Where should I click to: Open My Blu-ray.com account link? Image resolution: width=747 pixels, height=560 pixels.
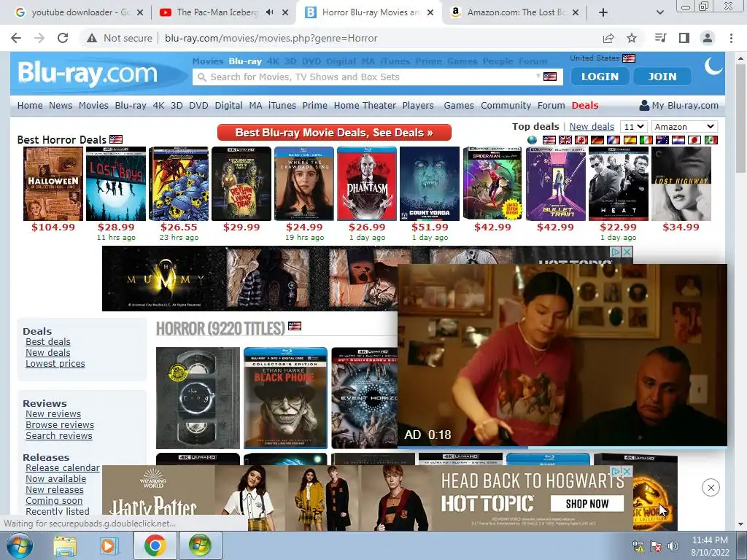(x=679, y=105)
